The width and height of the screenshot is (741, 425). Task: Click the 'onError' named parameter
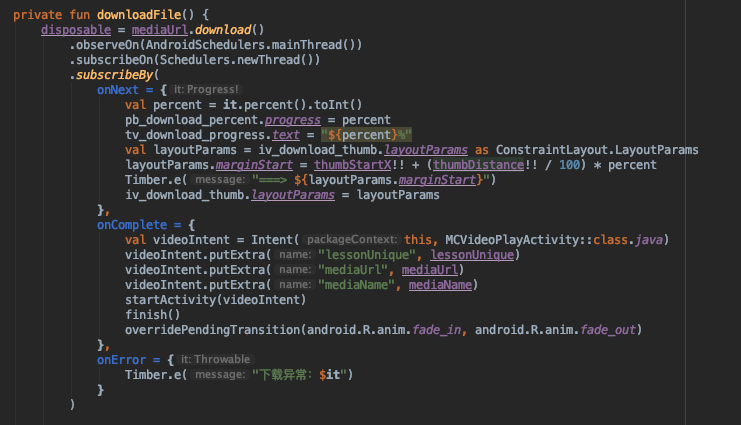(x=121, y=360)
